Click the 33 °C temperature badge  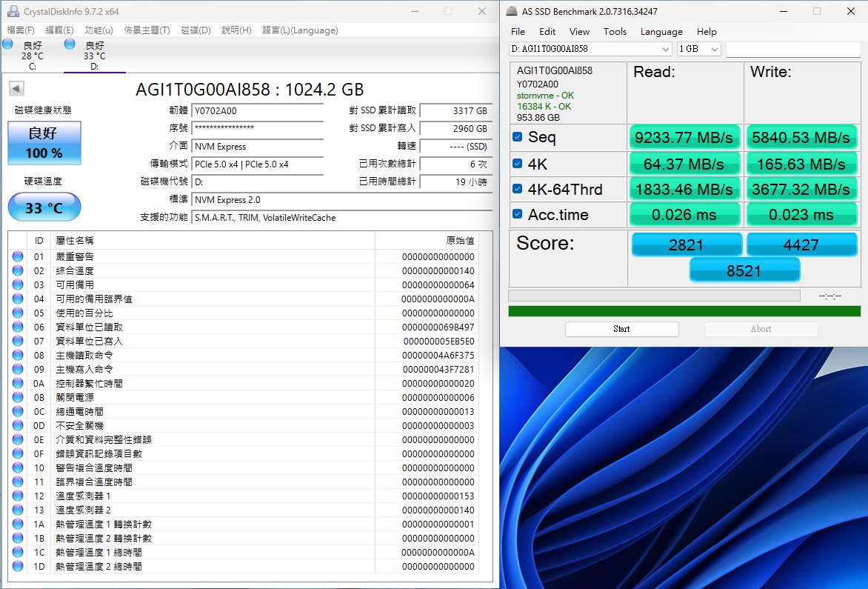(x=44, y=207)
